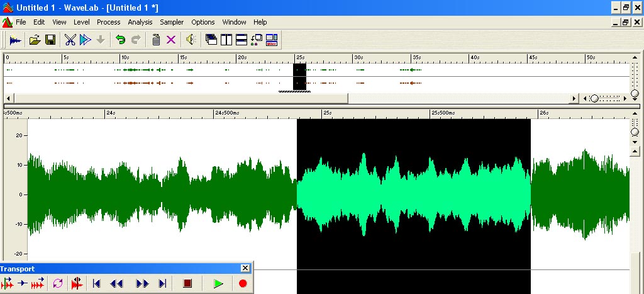Click the Open file folder icon
This screenshot has height=294, width=644.
point(35,40)
